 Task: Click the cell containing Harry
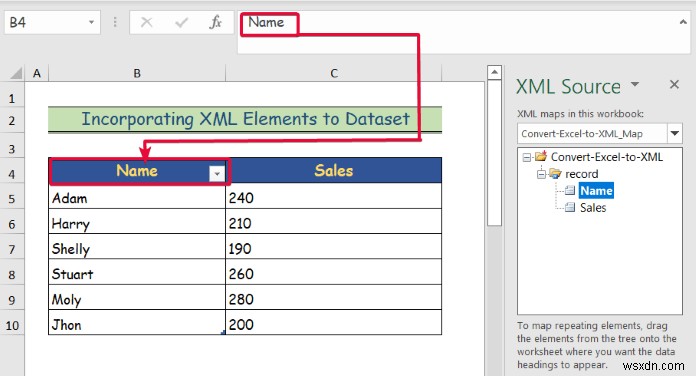(x=137, y=221)
